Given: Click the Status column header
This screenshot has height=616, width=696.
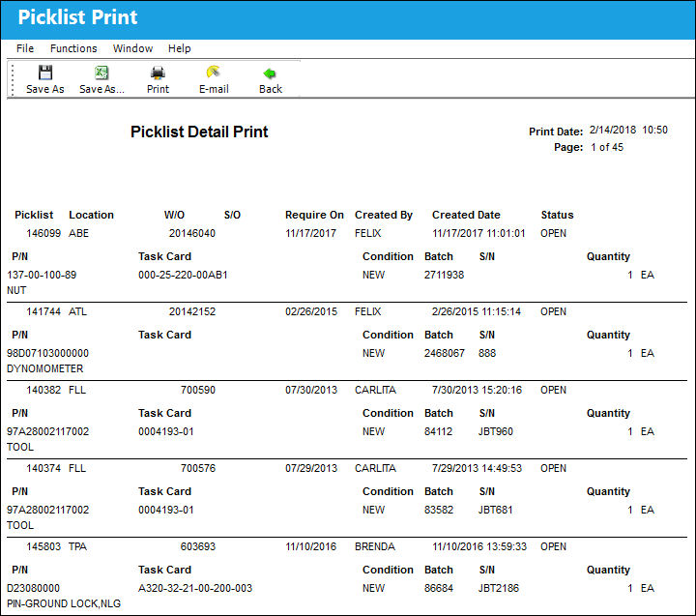Looking at the screenshot, I should (x=557, y=215).
